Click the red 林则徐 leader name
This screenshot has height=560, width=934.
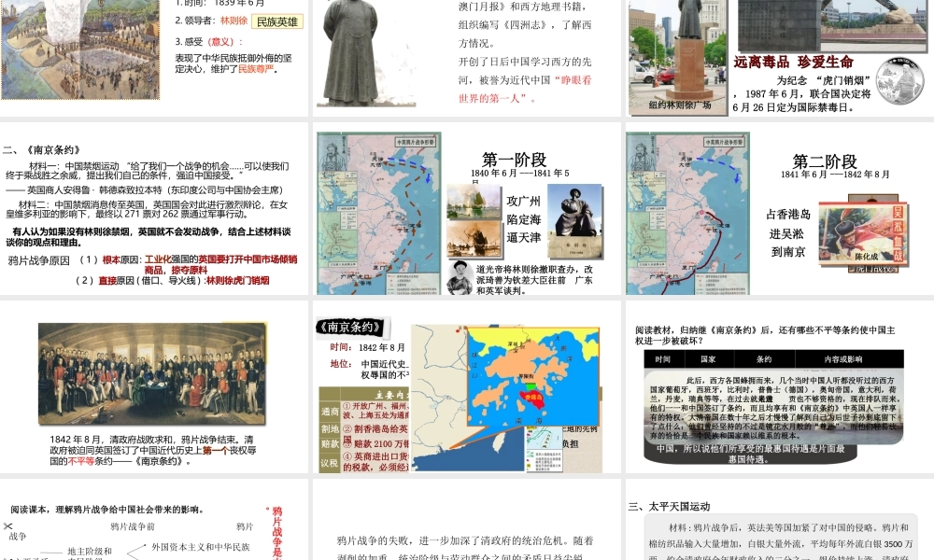click(x=234, y=21)
